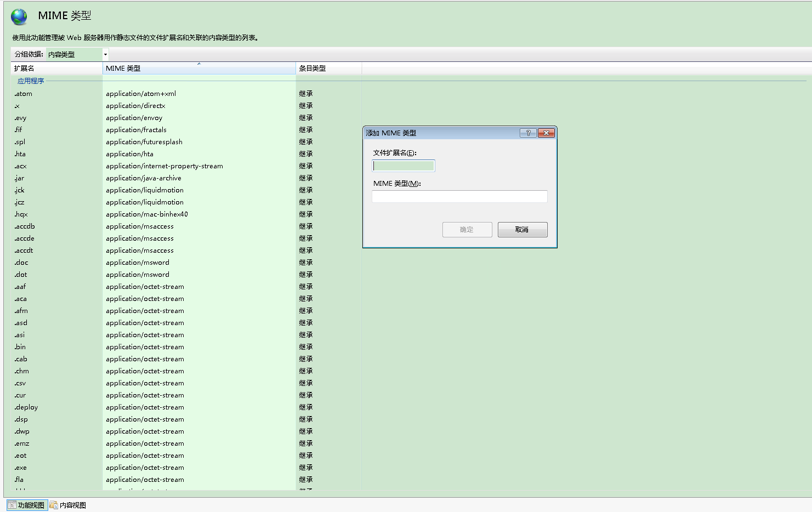Click application/java-archive cell
This screenshot has width=812, height=512.
[x=144, y=178]
